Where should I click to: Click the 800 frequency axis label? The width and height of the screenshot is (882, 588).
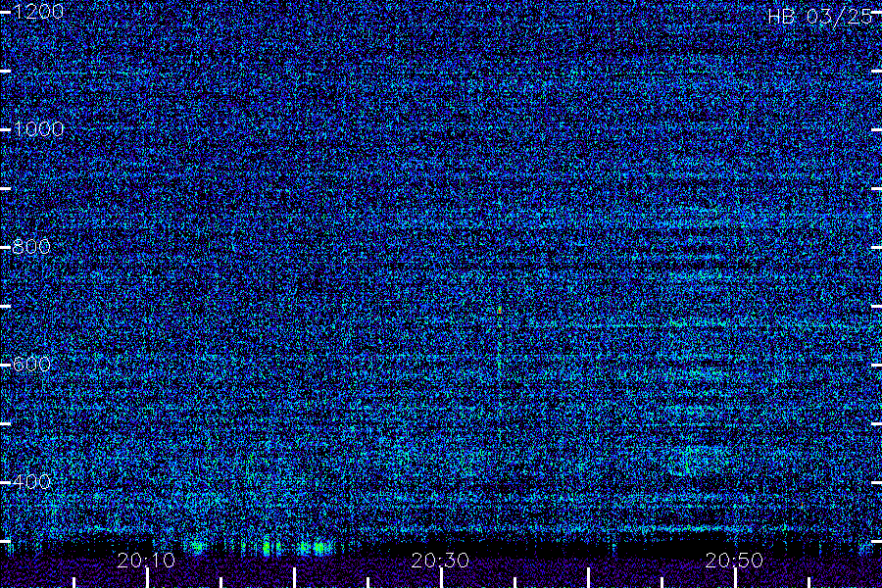31,246
